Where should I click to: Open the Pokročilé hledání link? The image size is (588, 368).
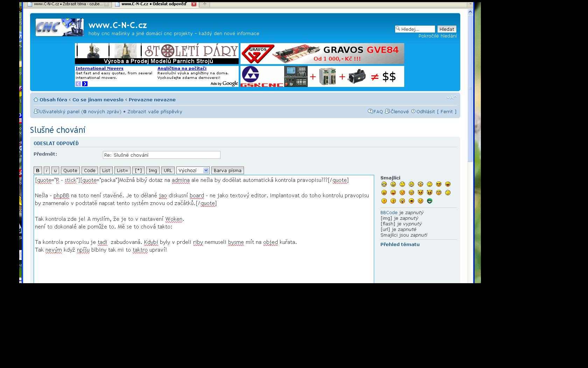point(437,36)
